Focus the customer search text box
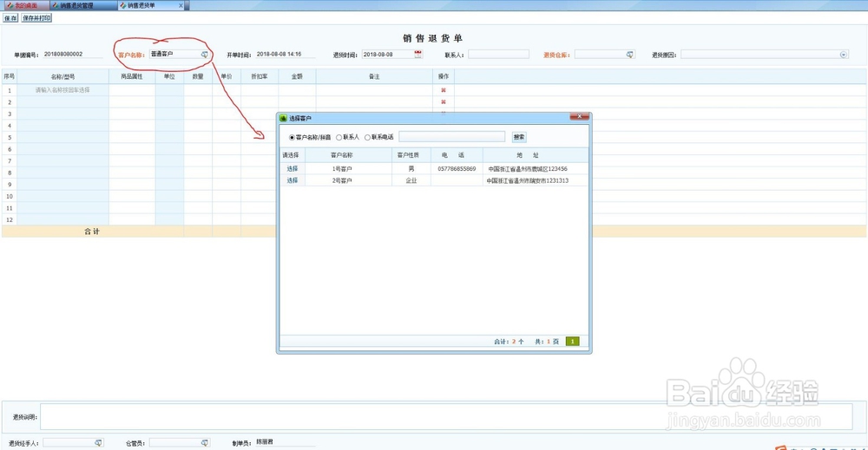The width and height of the screenshot is (868, 450). tap(451, 136)
